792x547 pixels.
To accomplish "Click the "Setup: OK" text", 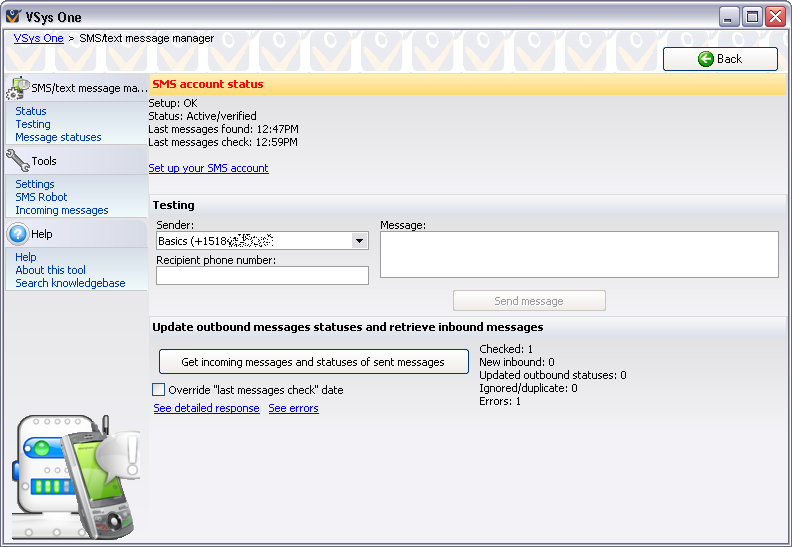I will coord(173,103).
